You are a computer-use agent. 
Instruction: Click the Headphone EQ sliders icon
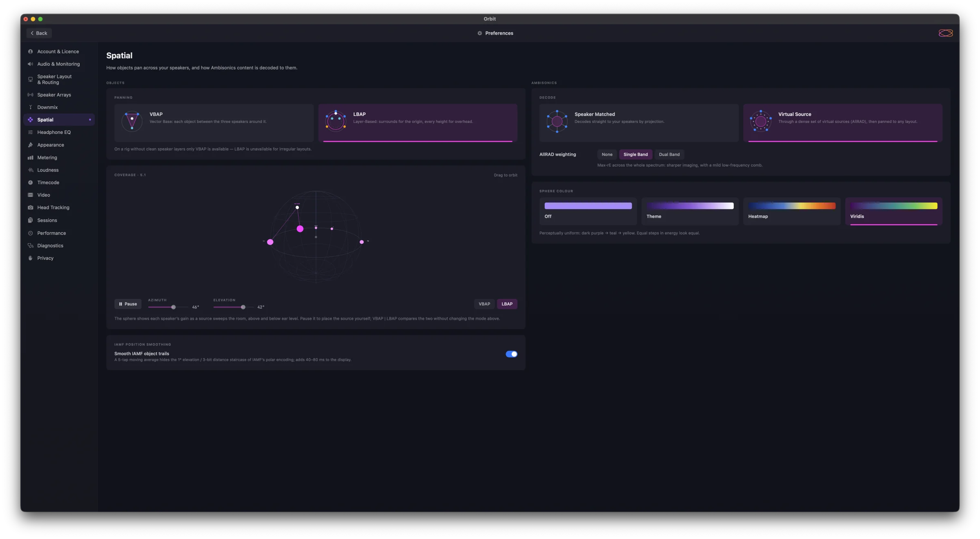30,132
